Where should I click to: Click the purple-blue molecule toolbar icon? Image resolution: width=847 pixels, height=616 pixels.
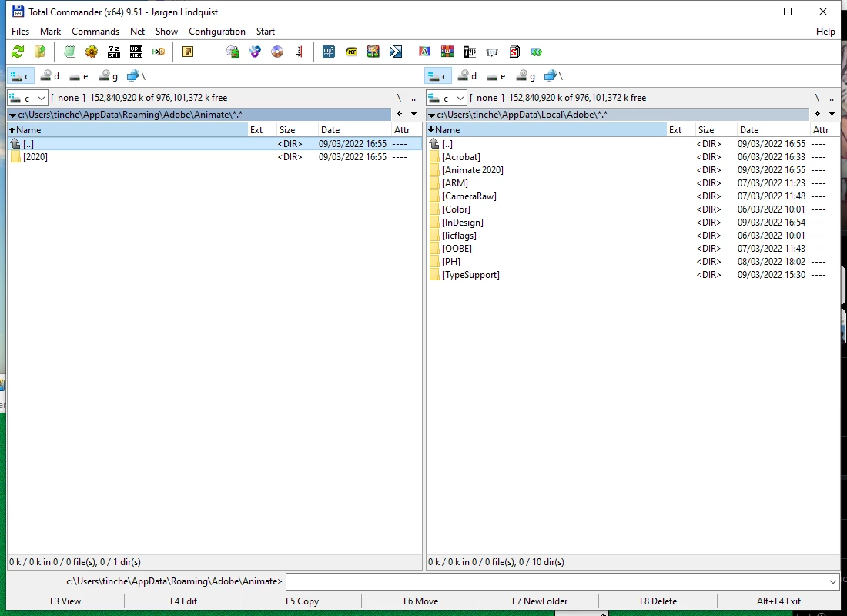254,52
